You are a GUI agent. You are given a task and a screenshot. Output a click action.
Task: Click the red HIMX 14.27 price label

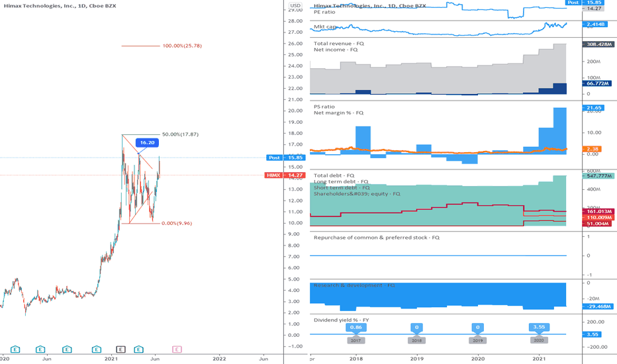click(x=285, y=175)
